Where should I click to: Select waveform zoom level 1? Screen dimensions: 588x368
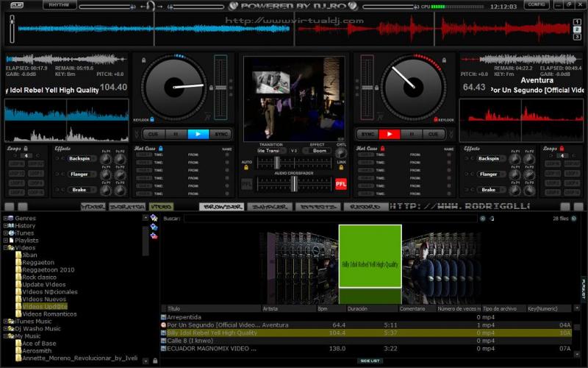click(577, 22)
